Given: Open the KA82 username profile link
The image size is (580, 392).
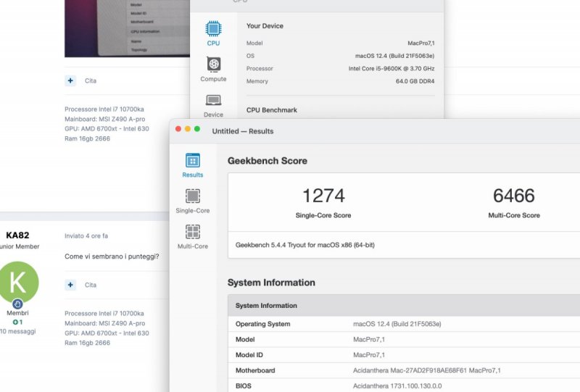Looking at the screenshot, I should pos(17,235).
